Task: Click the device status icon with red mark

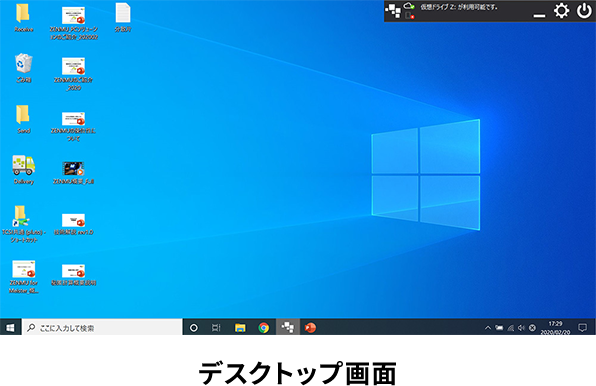Action: 409,16
